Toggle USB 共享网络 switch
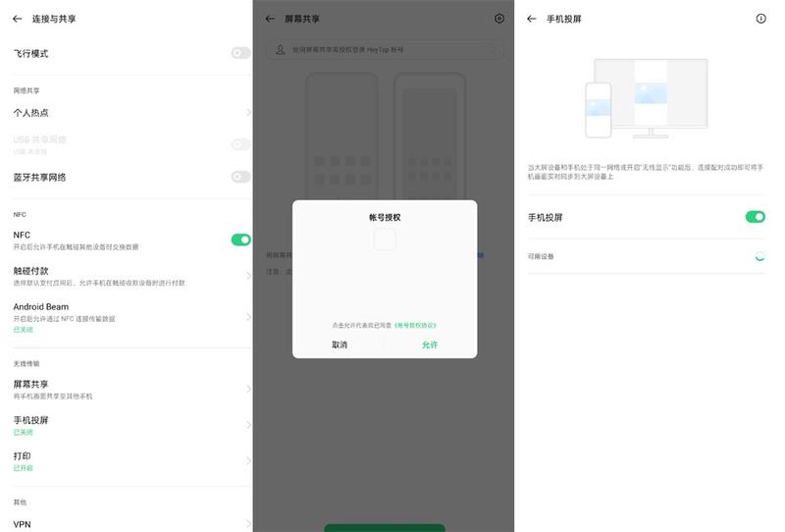This screenshot has width=785, height=532. pyautogui.click(x=240, y=144)
